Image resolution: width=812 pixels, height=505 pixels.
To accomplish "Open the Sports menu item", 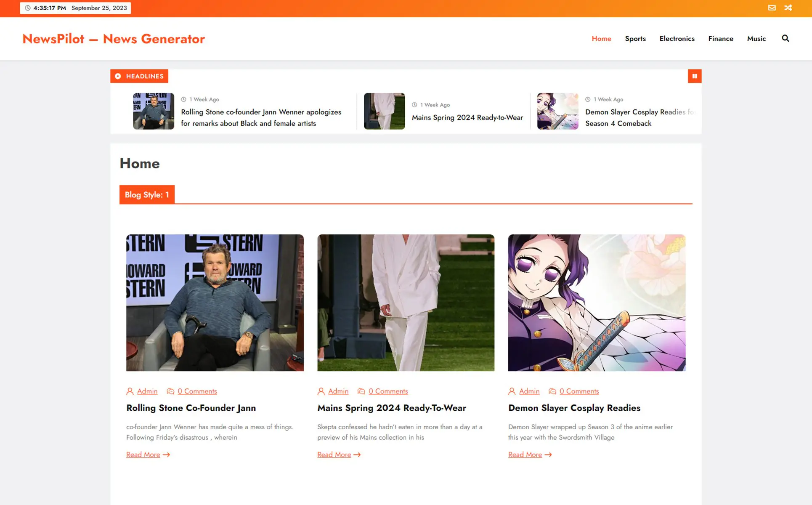I will [635, 39].
